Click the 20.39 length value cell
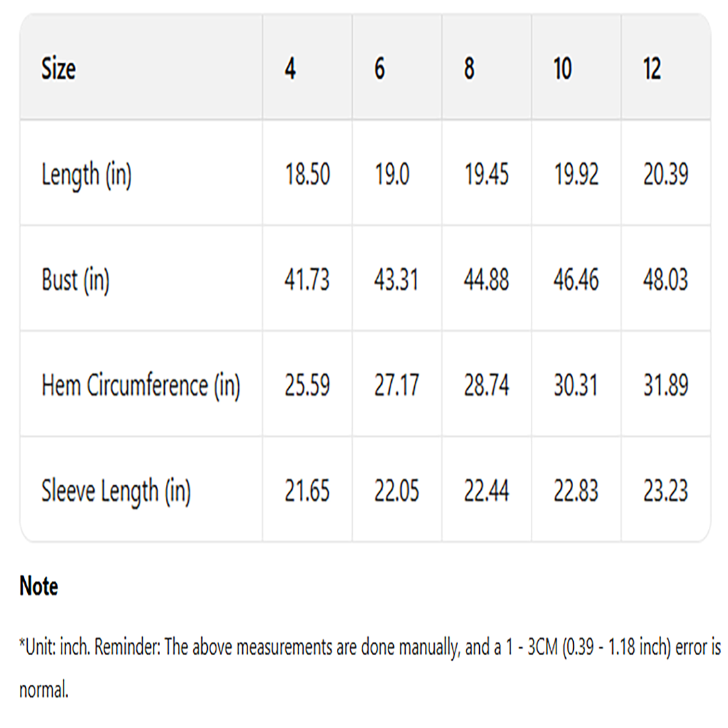Viewport: 728px width, 728px height. [x=666, y=175]
